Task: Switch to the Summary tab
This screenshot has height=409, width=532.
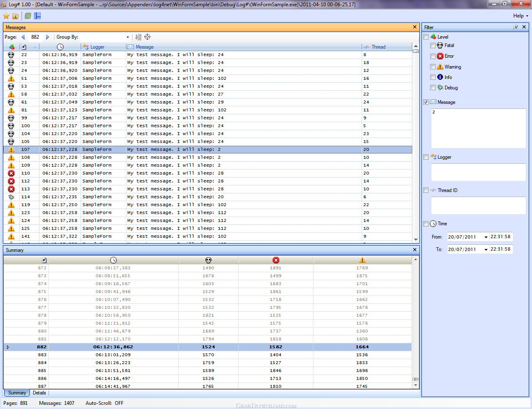Action: 17,393
